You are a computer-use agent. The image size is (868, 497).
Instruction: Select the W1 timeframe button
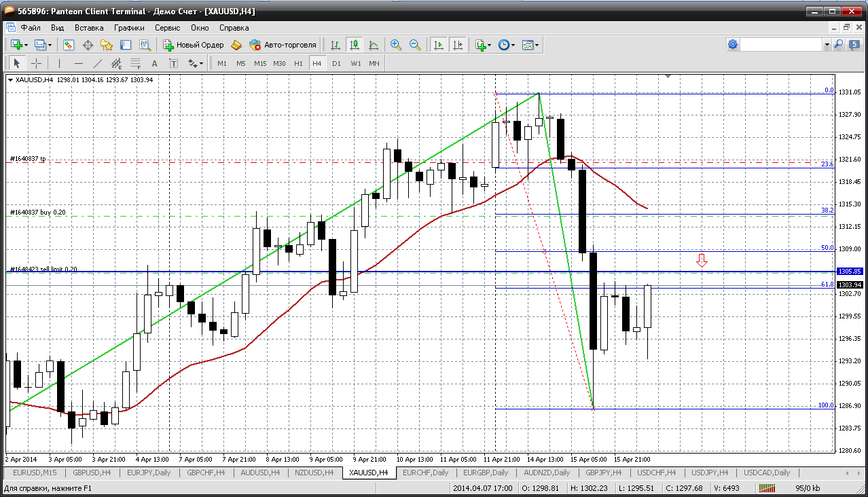pyautogui.click(x=355, y=63)
